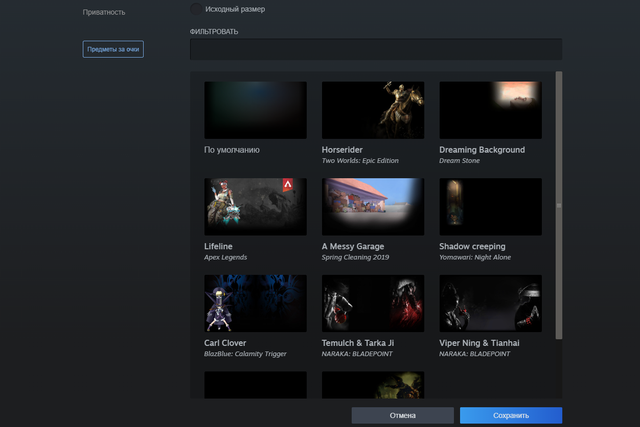The height and width of the screenshot is (427, 640).
Task: Click the A Messy Garage title text
Action: (x=353, y=247)
